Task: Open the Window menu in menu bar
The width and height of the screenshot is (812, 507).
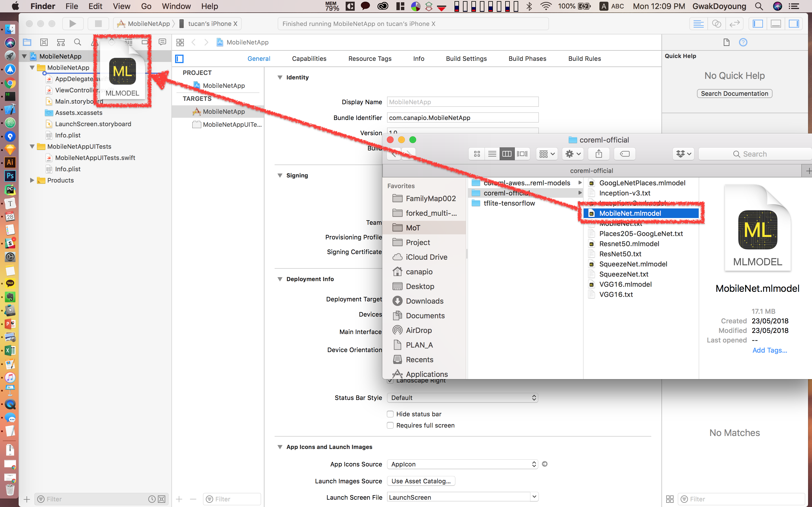Action: (x=176, y=6)
